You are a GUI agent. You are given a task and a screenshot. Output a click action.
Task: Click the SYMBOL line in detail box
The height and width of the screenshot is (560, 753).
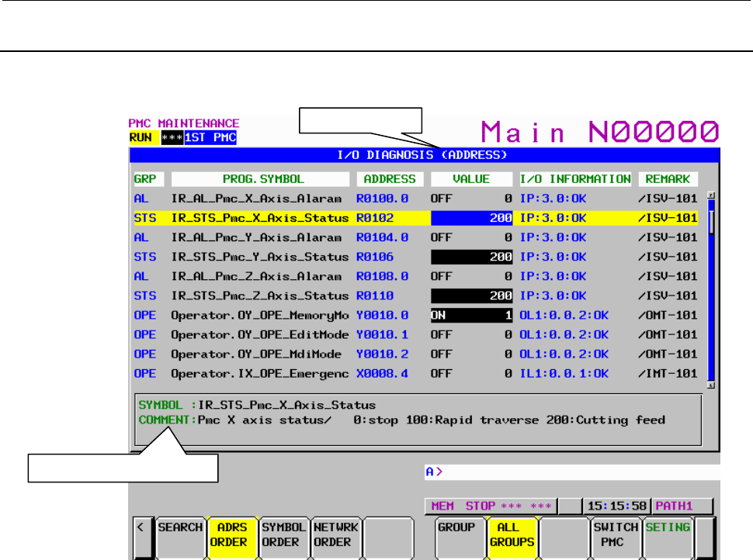257,405
